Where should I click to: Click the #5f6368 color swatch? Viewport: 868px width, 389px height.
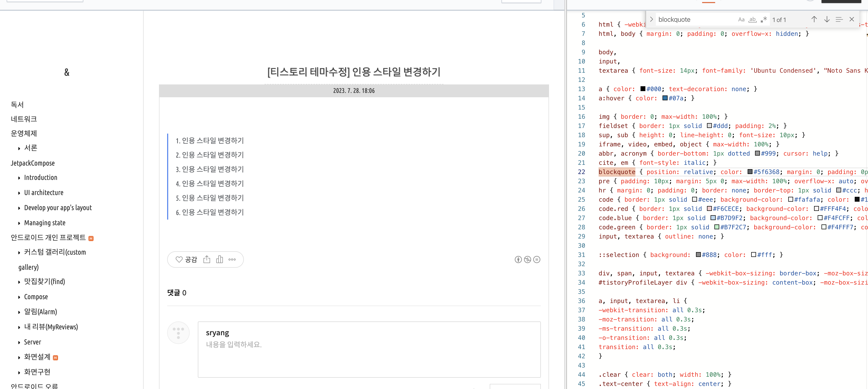[750, 172]
